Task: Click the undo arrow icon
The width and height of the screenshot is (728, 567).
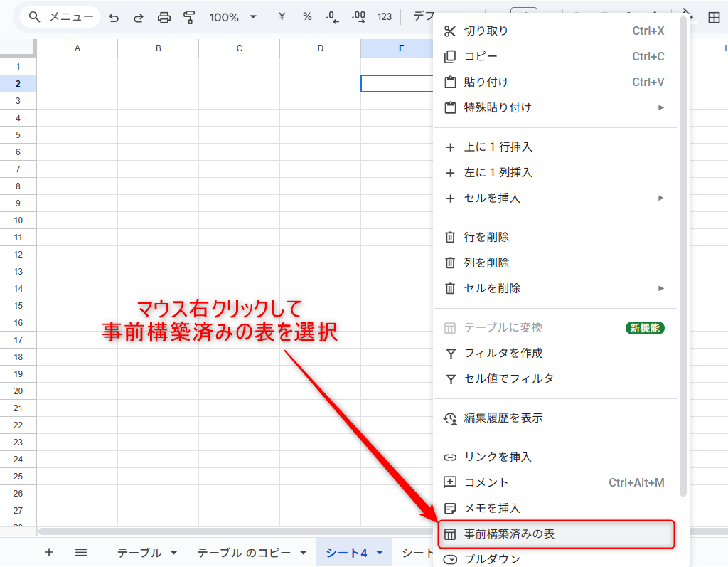Action: point(114,17)
